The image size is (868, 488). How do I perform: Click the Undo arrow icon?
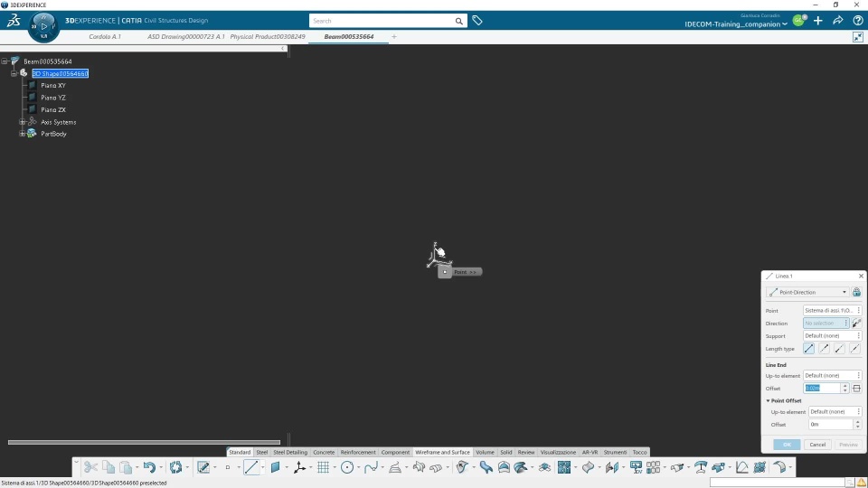149,467
